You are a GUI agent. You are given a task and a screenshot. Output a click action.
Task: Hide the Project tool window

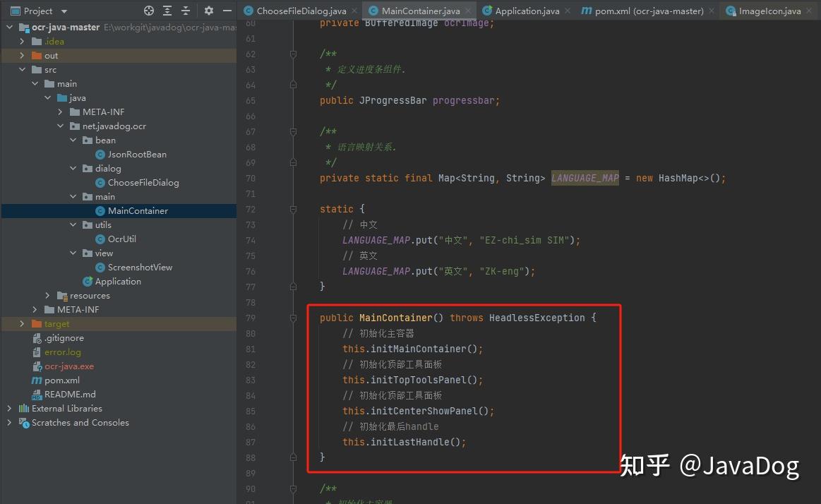point(227,11)
